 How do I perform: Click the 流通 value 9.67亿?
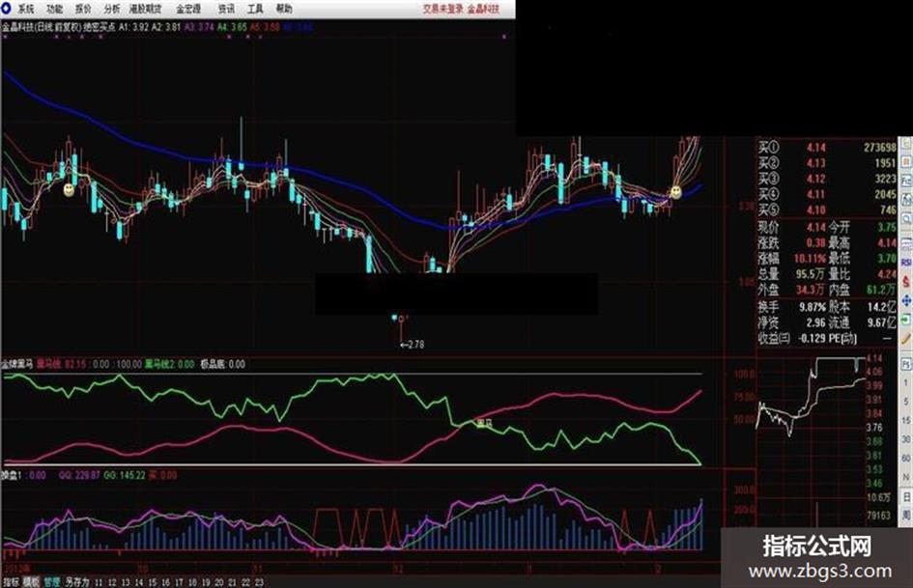point(881,322)
